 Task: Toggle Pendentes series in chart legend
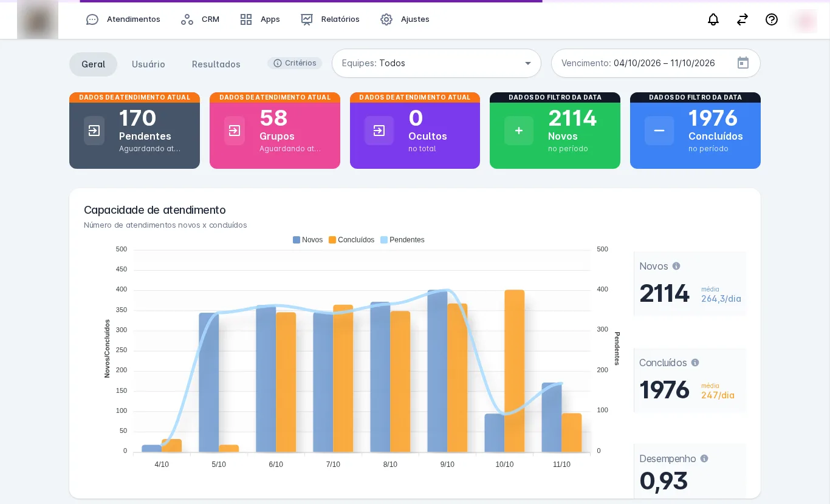pos(402,240)
